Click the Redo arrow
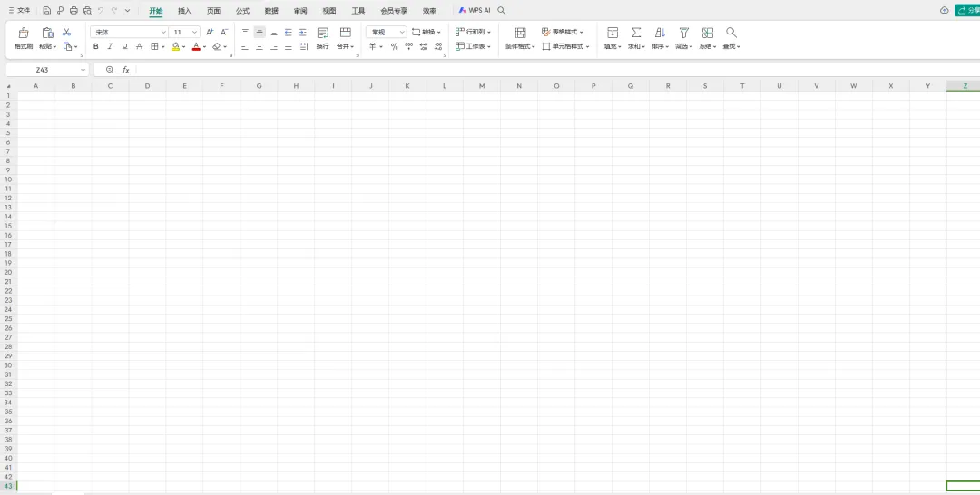The height and width of the screenshot is (495, 980). pyautogui.click(x=114, y=11)
